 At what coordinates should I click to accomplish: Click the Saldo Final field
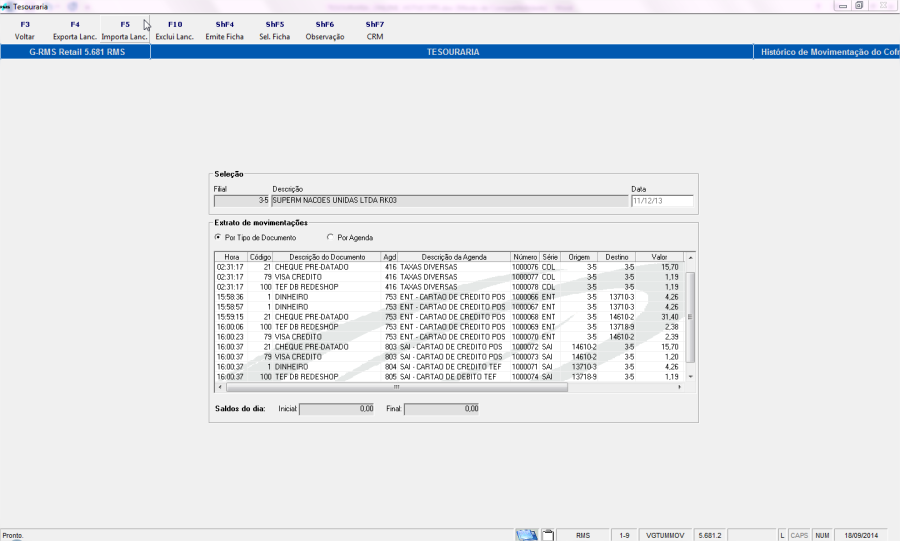tap(441, 408)
